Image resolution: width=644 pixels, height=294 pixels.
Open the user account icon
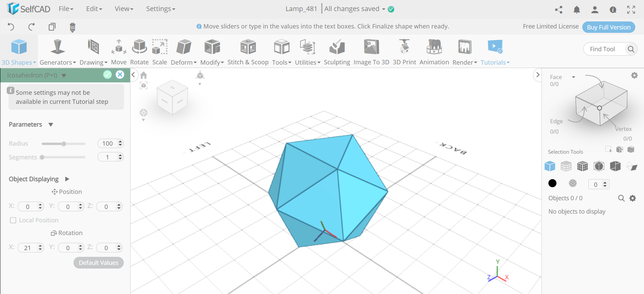[595, 10]
